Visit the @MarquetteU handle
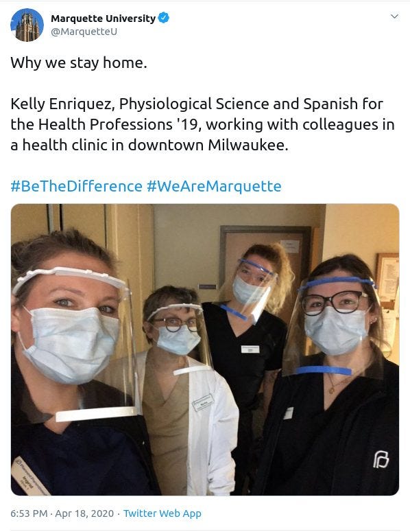 pos(84,32)
